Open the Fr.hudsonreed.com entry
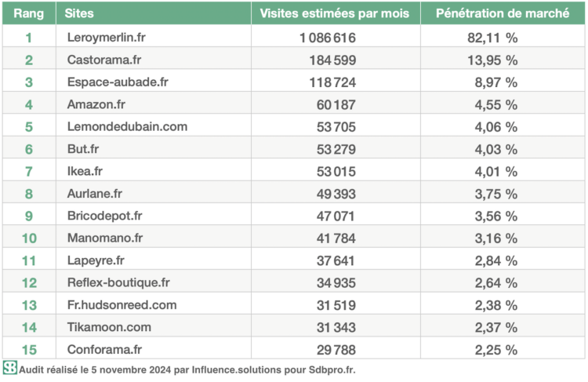Screen dimensions: 588x382 [121, 305]
